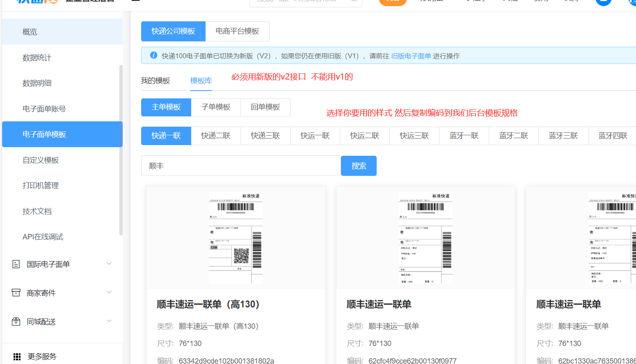The width and height of the screenshot is (636, 364).
Task: Open 顺丰速运一联单（高130）template thumbnail
Action: click(x=236, y=238)
